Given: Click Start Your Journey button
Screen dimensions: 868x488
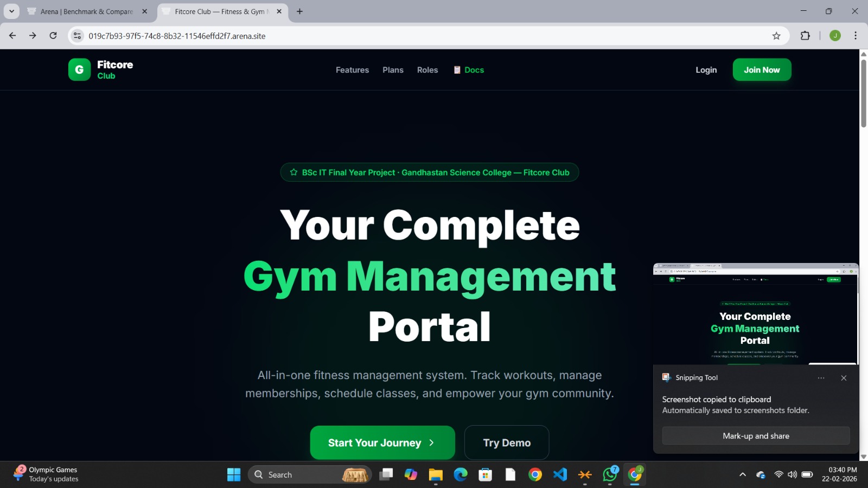Looking at the screenshot, I should (x=382, y=442).
